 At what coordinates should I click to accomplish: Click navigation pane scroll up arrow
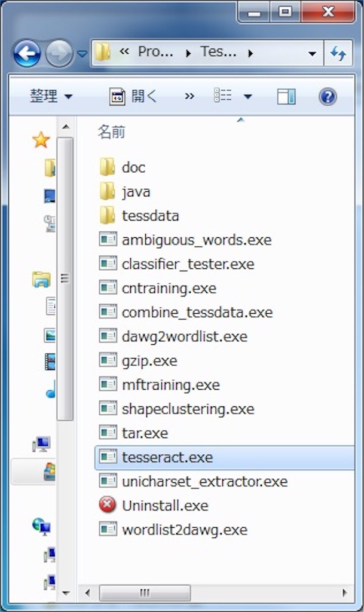point(66,127)
